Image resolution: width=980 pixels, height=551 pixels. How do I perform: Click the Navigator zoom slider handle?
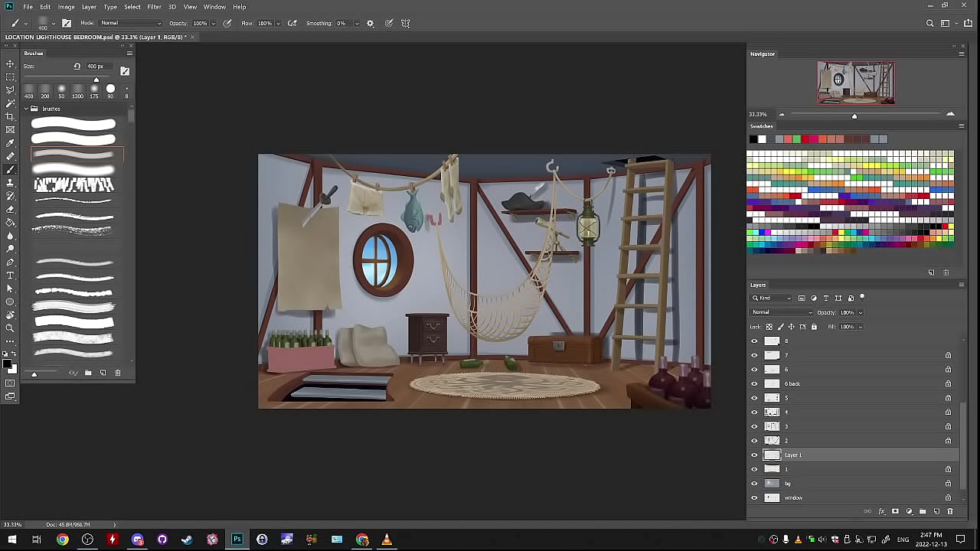[854, 116]
